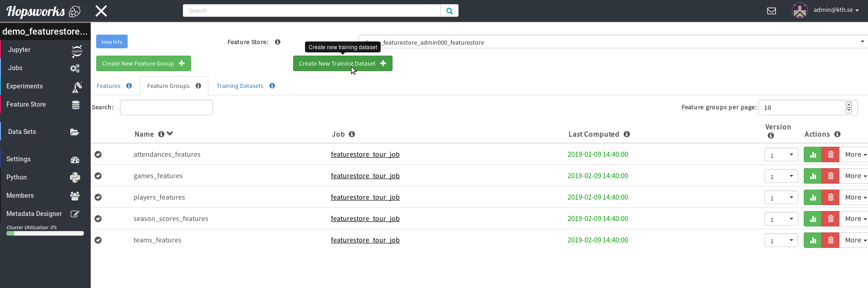Delete the teams_features feature group
868x288 pixels.
pos(831,240)
